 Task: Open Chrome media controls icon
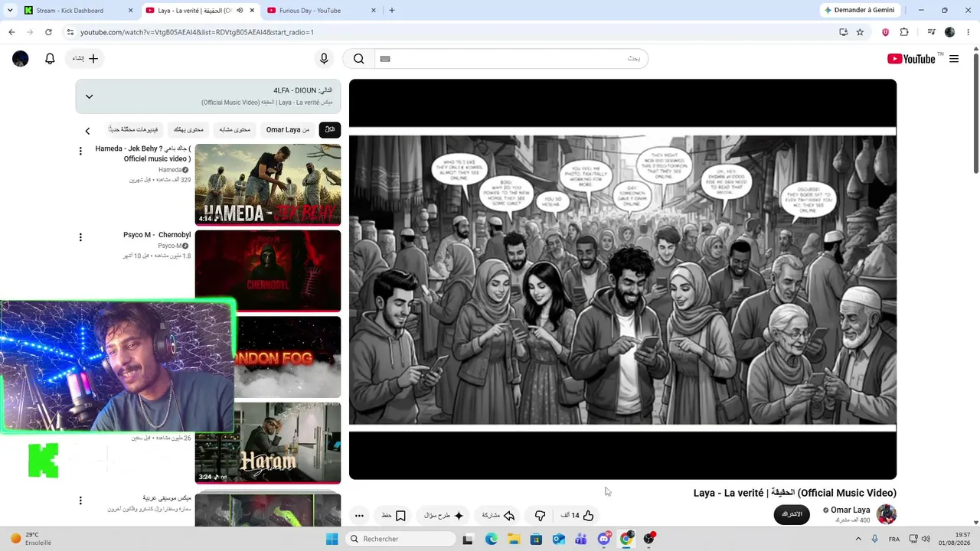pyautogui.click(x=931, y=32)
